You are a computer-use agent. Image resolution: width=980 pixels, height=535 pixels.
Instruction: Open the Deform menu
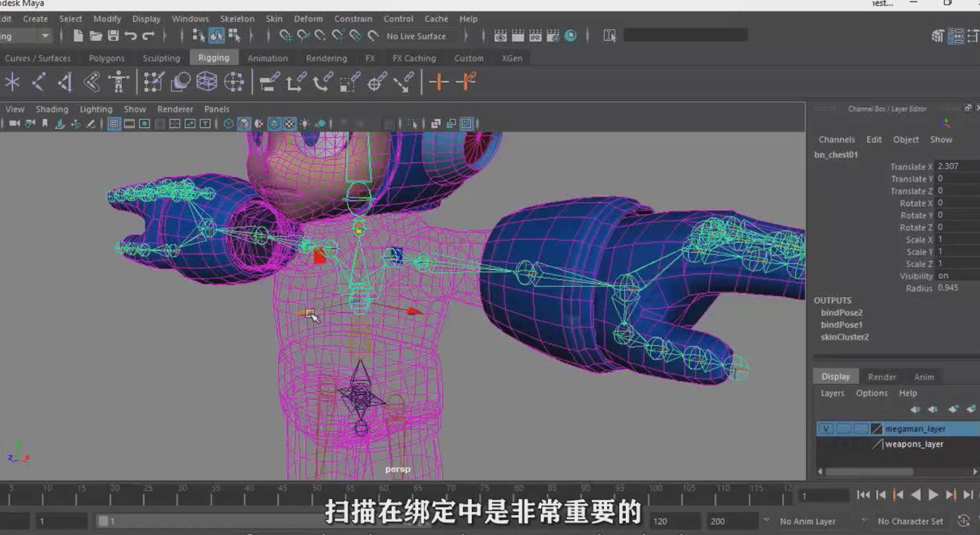pos(308,19)
